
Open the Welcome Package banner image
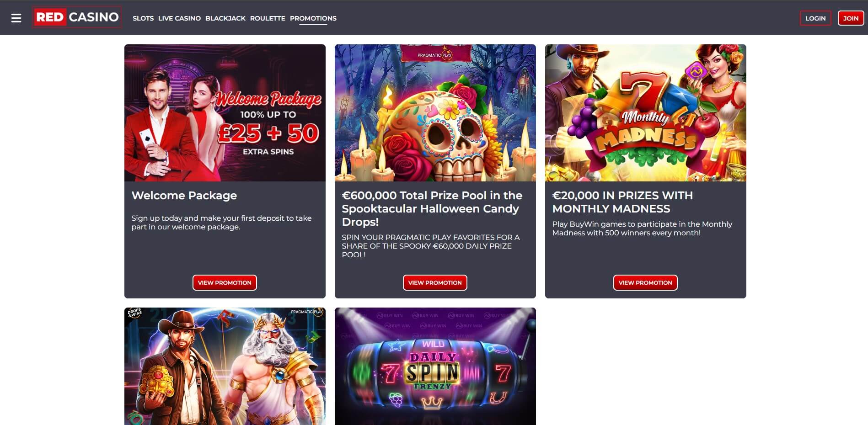pos(225,113)
